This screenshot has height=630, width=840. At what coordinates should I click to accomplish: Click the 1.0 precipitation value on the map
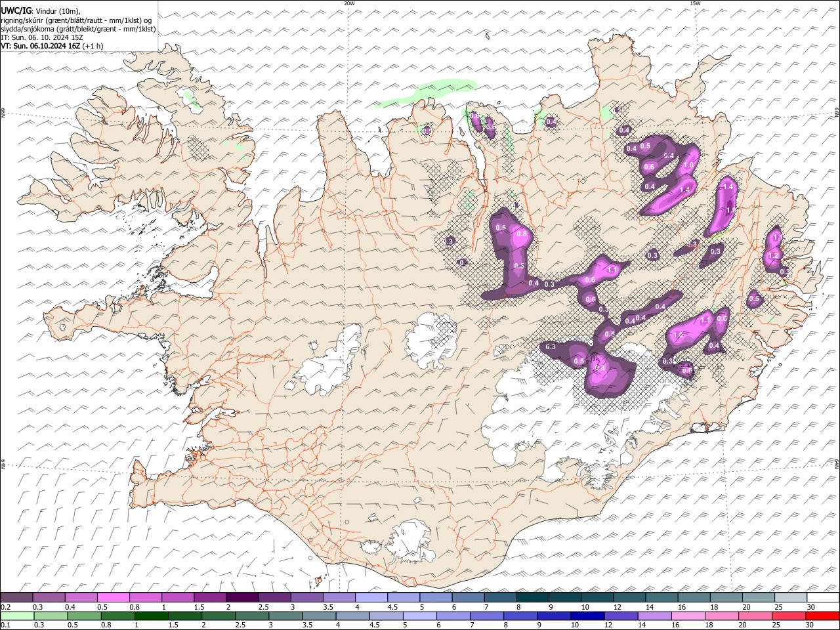688,165
